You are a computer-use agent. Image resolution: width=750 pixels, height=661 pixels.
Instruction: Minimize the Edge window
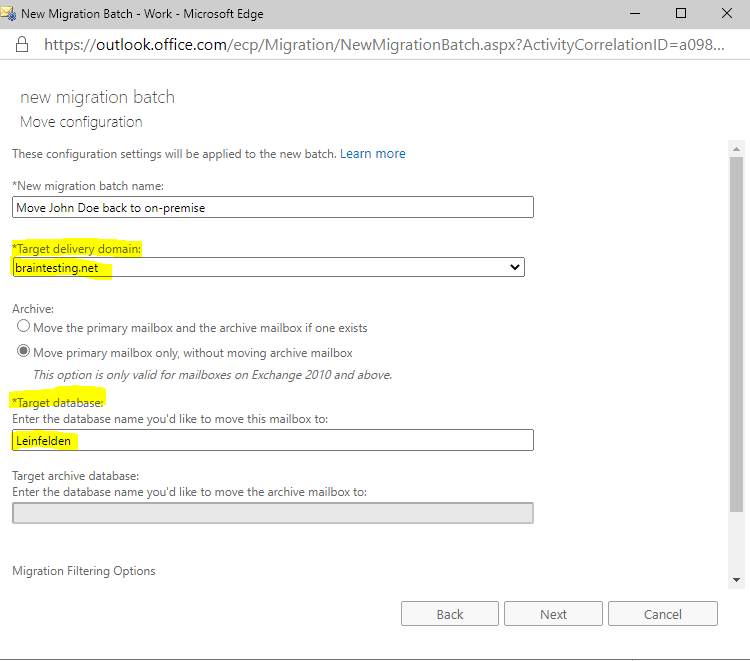[635, 13]
